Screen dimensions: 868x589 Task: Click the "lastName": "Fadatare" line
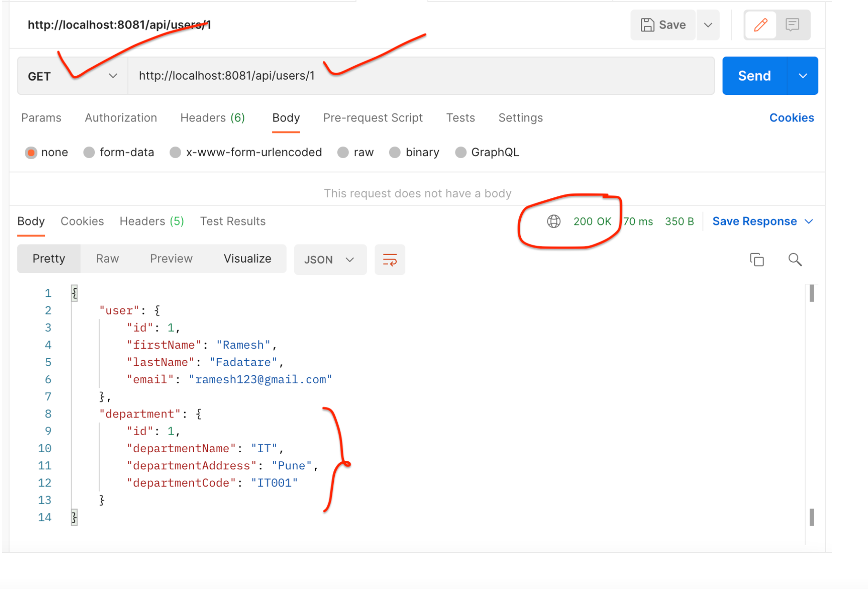pyautogui.click(x=205, y=362)
